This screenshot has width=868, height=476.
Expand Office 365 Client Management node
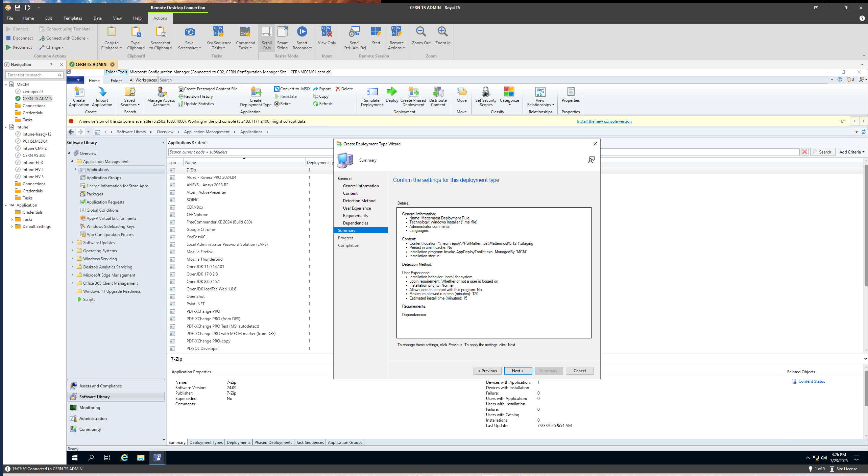click(72, 283)
